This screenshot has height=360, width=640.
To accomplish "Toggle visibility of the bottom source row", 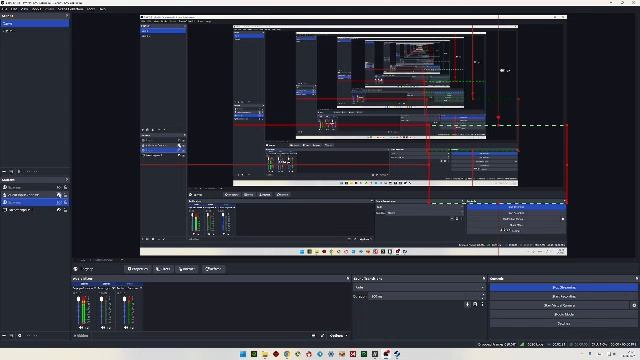I will click(x=59, y=210).
